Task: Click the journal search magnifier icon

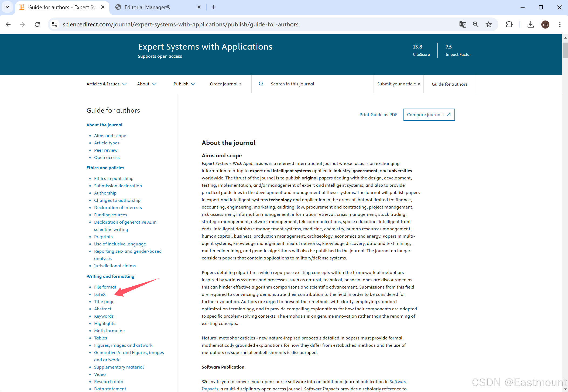Action: [261, 84]
